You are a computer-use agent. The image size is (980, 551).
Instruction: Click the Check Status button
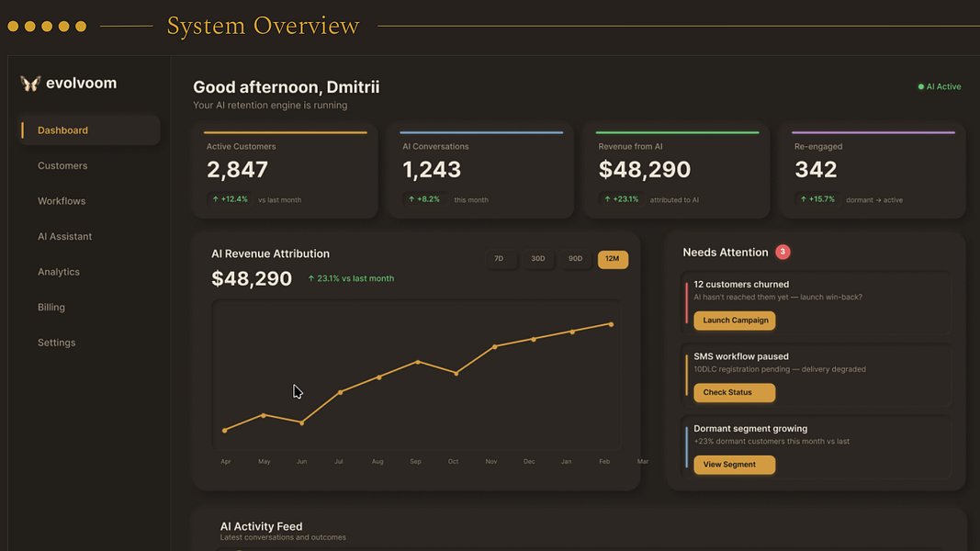(x=735, y=392)
